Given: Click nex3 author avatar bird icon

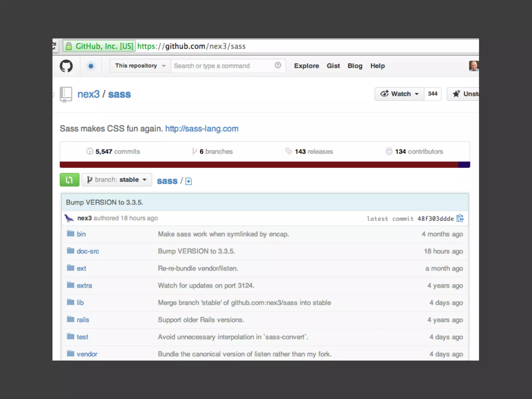Looking at the screenshot, I should click(69, 218).
